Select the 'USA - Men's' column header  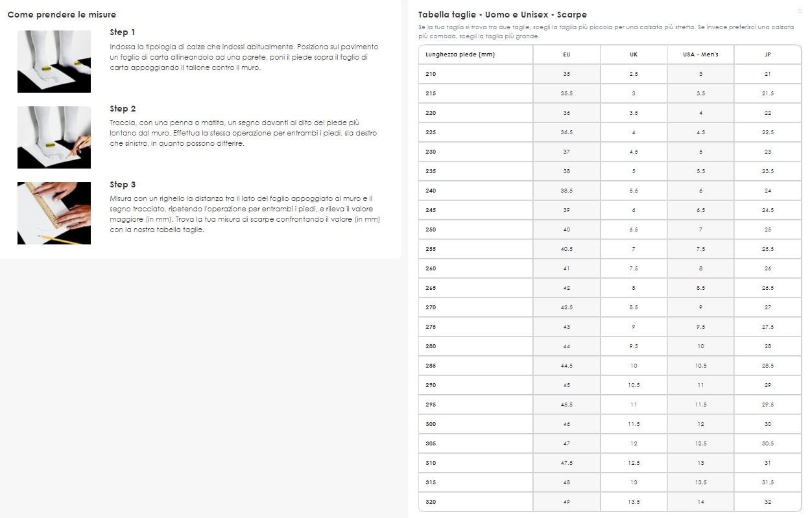[700, 54]
